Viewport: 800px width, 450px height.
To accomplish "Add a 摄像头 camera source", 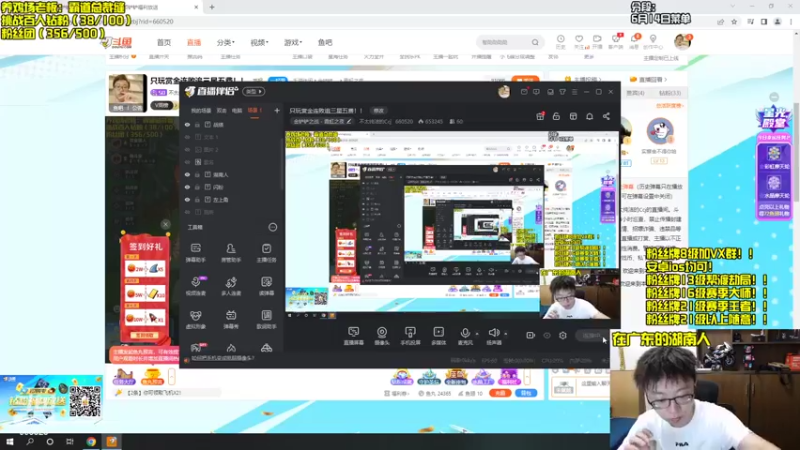I will pos(382,336).
